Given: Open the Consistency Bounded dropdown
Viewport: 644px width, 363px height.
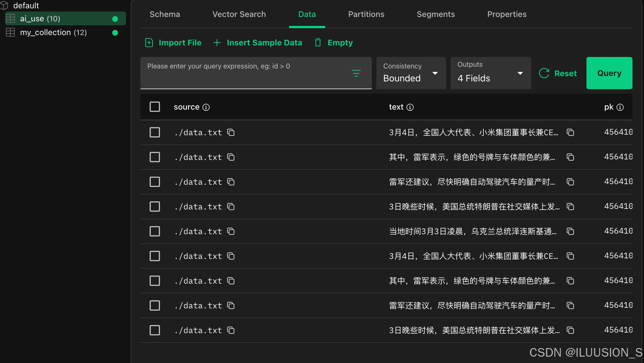Looking at the screenshot, I should tap(411, 73).
